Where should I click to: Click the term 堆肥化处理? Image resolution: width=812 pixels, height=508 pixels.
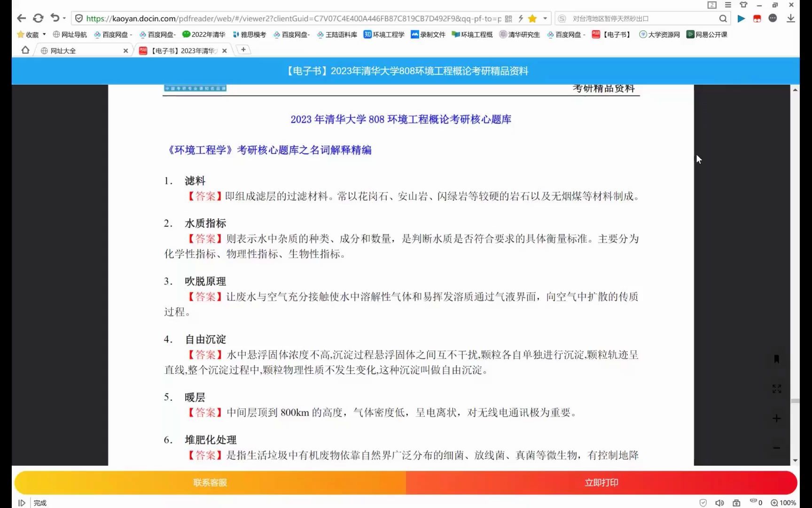click(211, 440)
